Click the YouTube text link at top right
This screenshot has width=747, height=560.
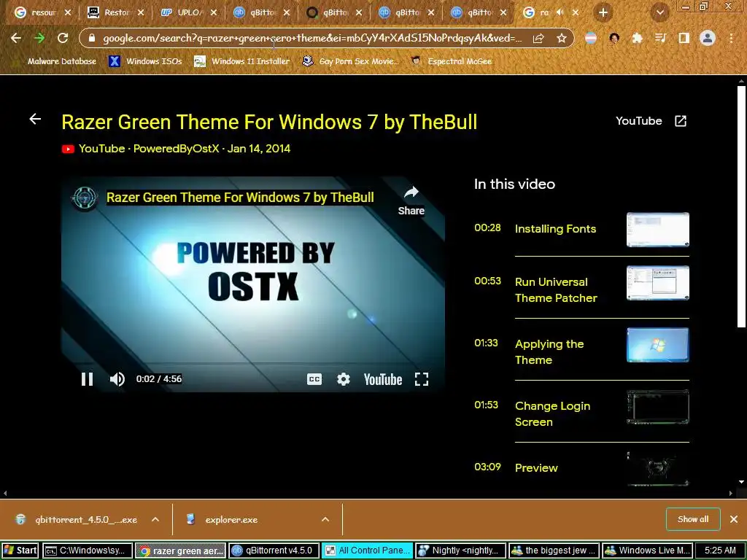639,121
